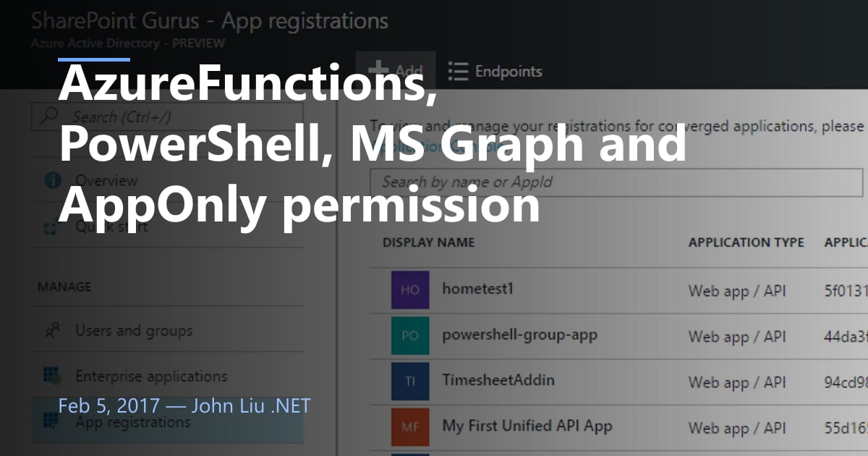868x456 pixels.
Task: Click the Overview info icon
Action: click(52, 180)
